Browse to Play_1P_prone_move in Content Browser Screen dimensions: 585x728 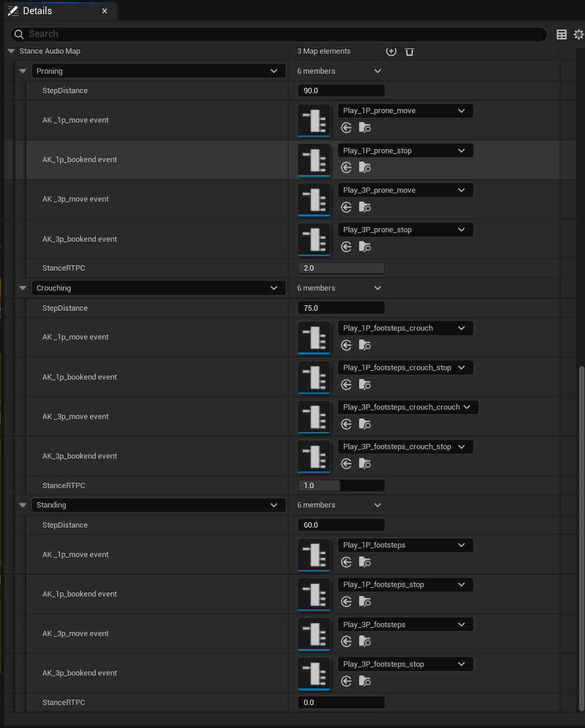pos(365,128)
